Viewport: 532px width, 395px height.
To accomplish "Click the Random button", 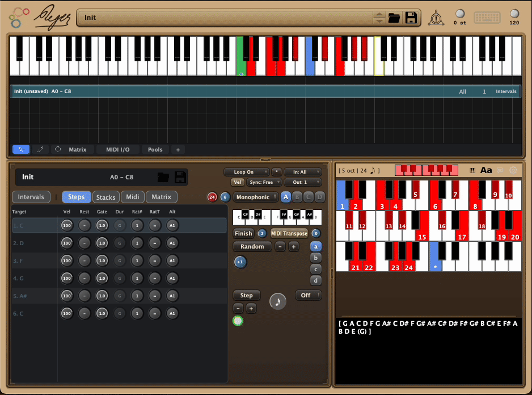I will tap(252, 246).
